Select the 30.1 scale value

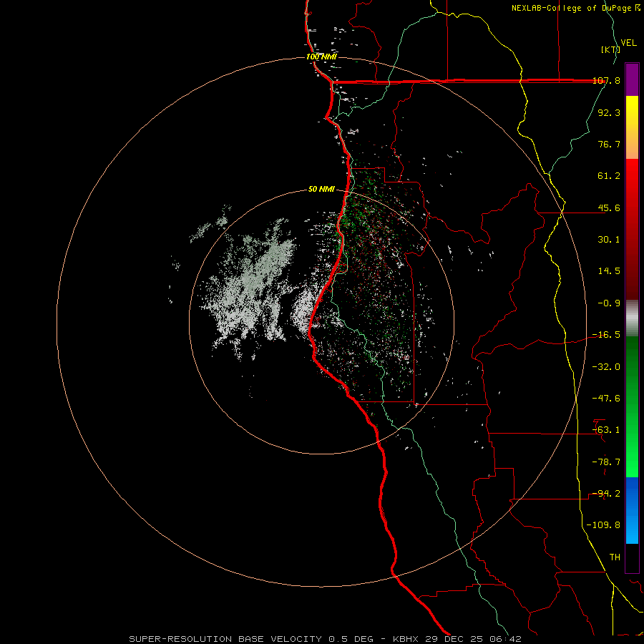coord(609,240)
